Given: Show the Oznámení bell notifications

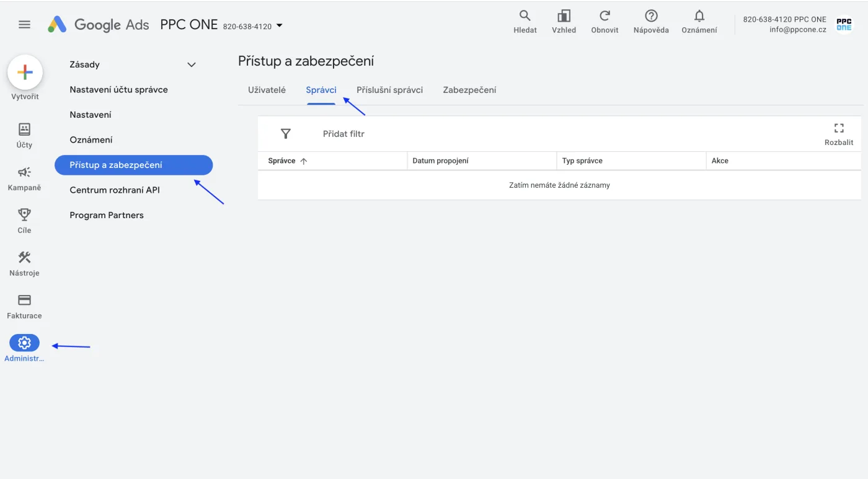Looking at the screenshot, I should point(699,22).
